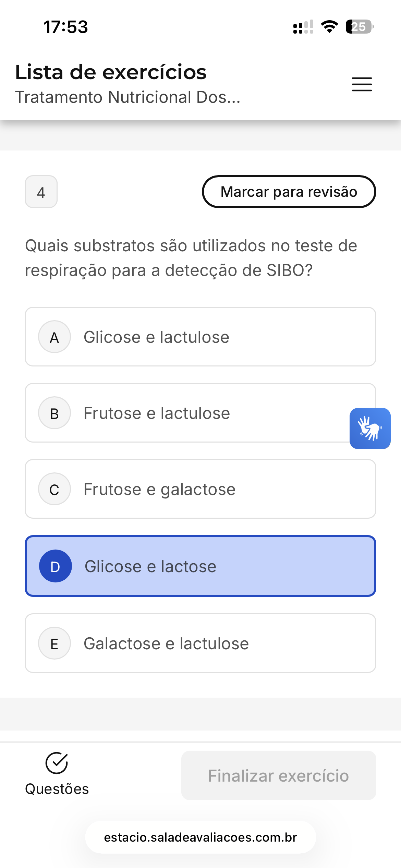Tap the Wi-Fi status icon
This screenshot has height=868, width=401.
pyautogui.click(x=329, y=27)
